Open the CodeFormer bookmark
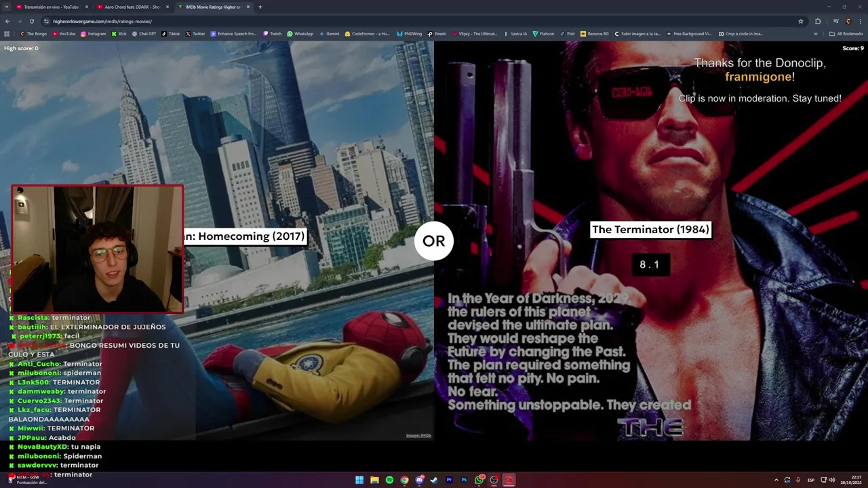Viewport: 868px width, 488px height. pyautogui.click(x=367, y=33)
